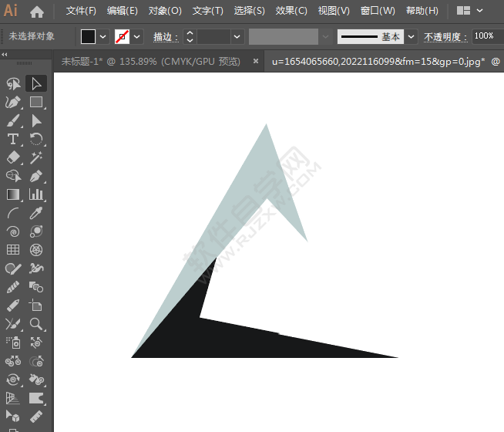
Task: Switch to the 未标题-1 document tab
Action: (150, 61)
